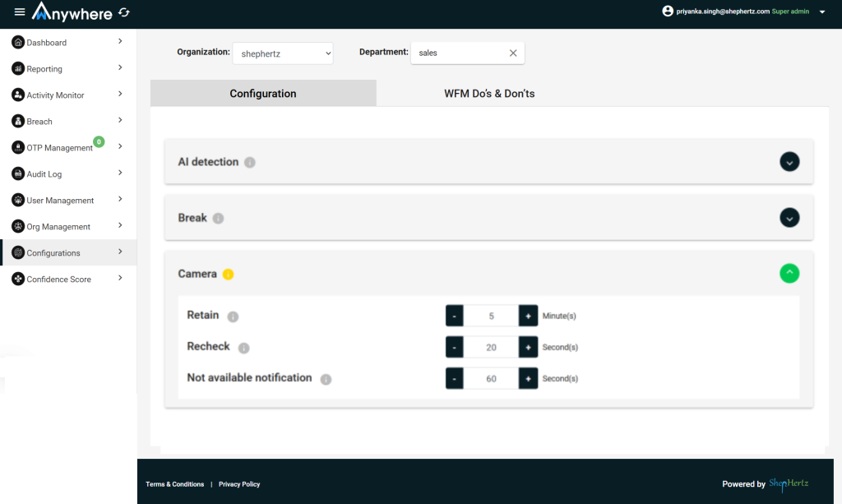Click the Breach icon in sidebar
The width and height of the screenshot is (842, 504).
[x=18, y=122]
